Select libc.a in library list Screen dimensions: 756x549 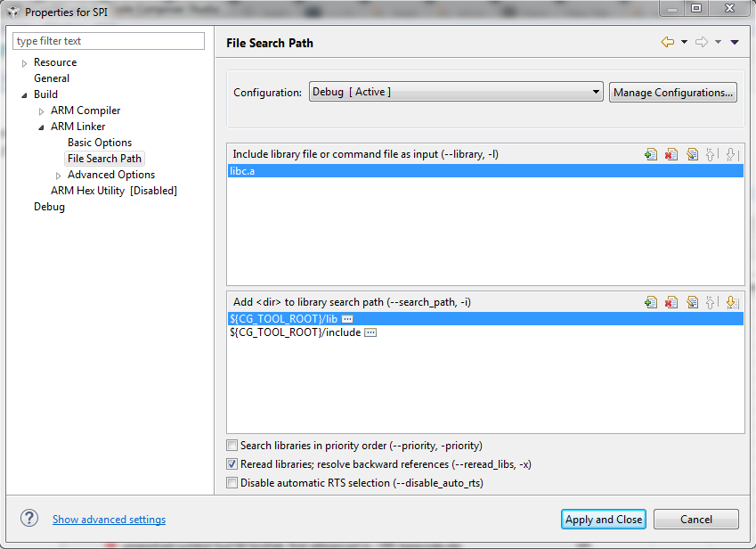485,171
